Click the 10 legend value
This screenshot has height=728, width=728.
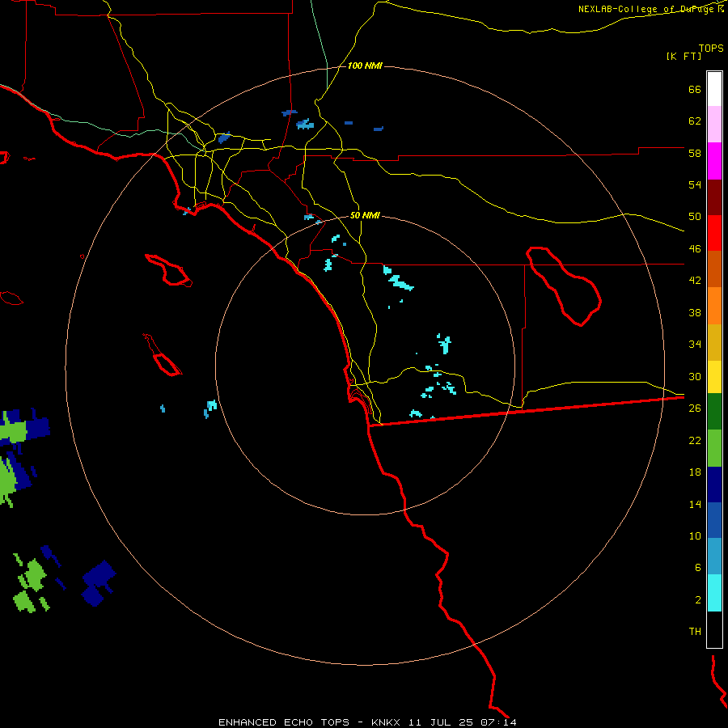coord(695,535)
